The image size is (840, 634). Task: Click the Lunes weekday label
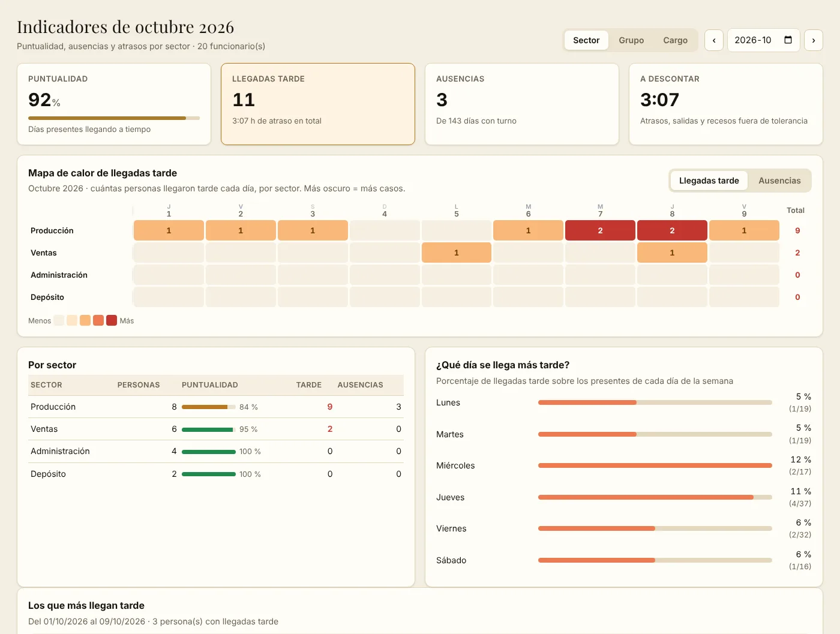tap(448, 402)
